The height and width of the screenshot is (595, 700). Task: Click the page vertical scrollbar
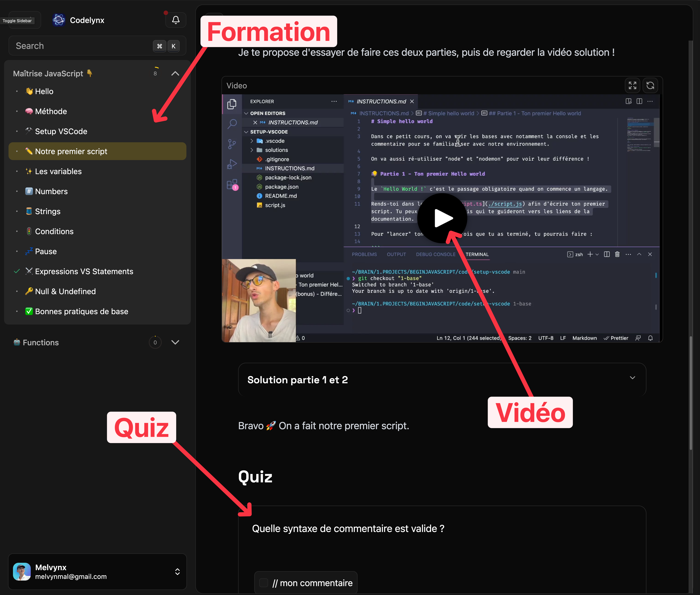691,393
